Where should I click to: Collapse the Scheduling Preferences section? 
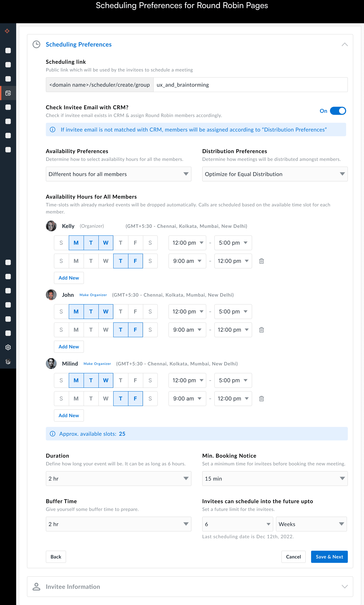click(x=344, y=44)
